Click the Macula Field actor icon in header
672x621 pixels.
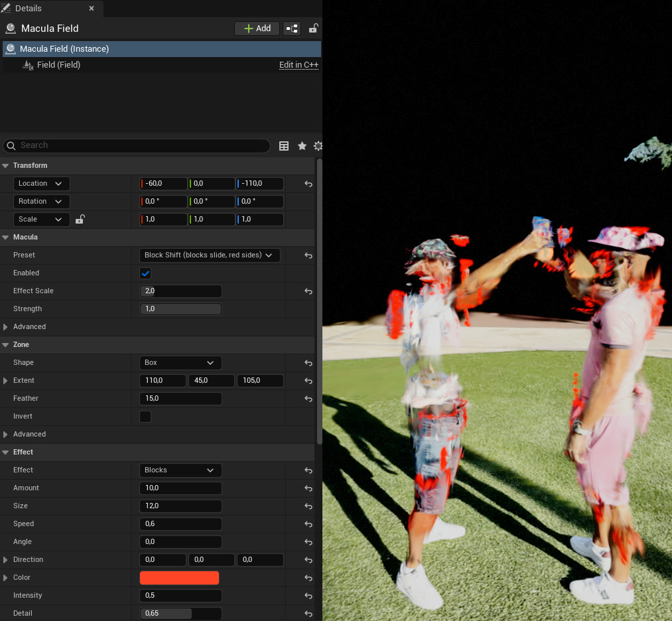11,29
